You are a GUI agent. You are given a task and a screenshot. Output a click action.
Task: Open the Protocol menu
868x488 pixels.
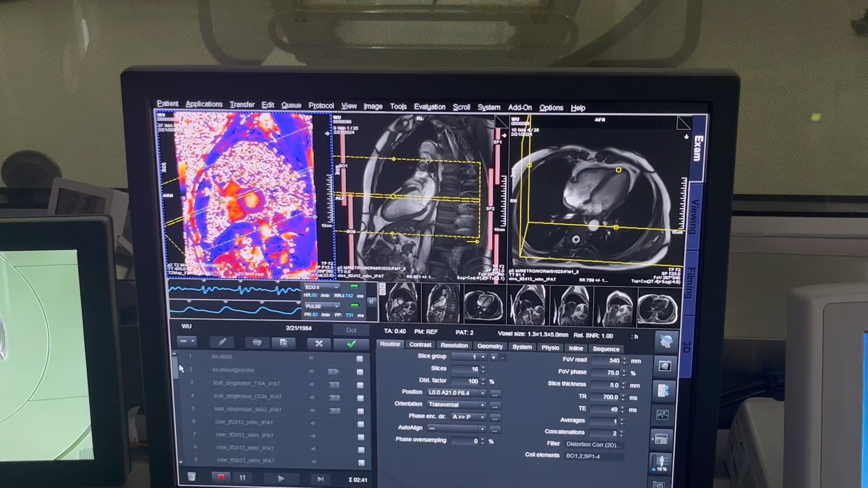point(321,106)
